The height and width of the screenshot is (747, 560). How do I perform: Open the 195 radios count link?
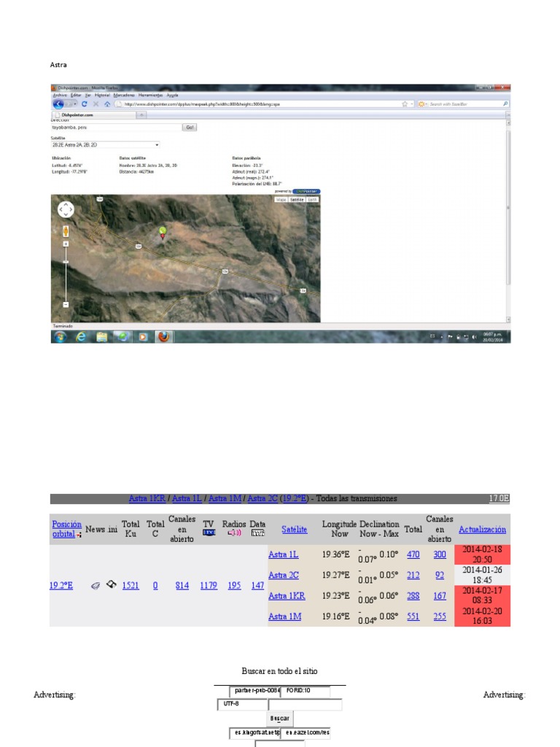(234, 586)
